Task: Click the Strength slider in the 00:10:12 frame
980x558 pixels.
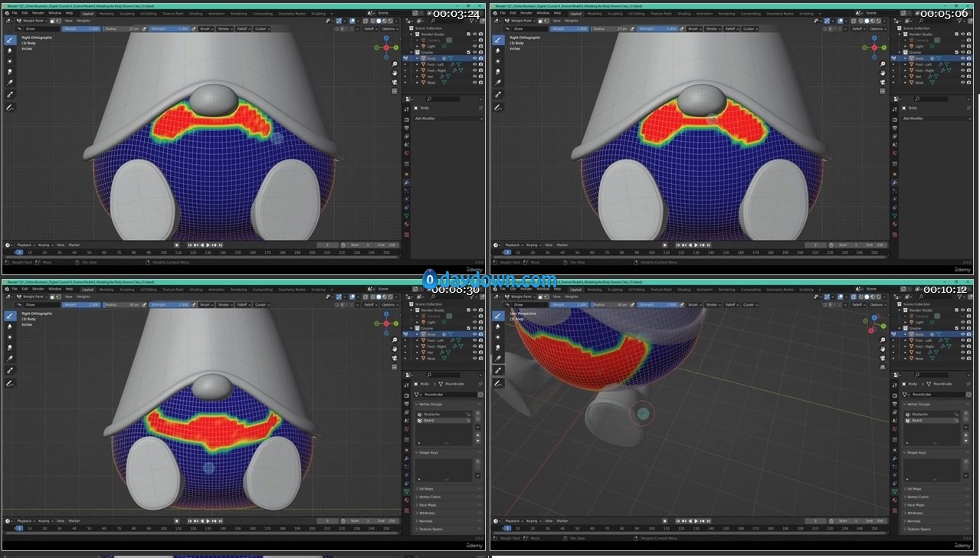Action: (x=659, y=304)
